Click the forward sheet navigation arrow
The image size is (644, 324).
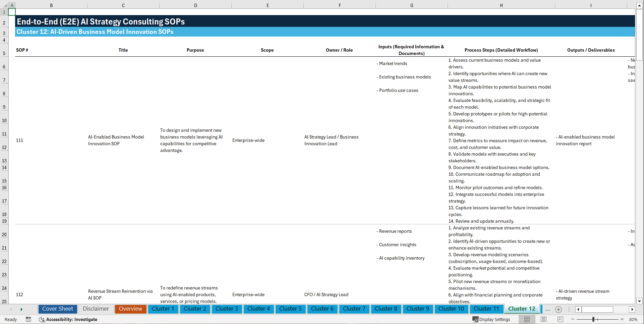(21, 309)
